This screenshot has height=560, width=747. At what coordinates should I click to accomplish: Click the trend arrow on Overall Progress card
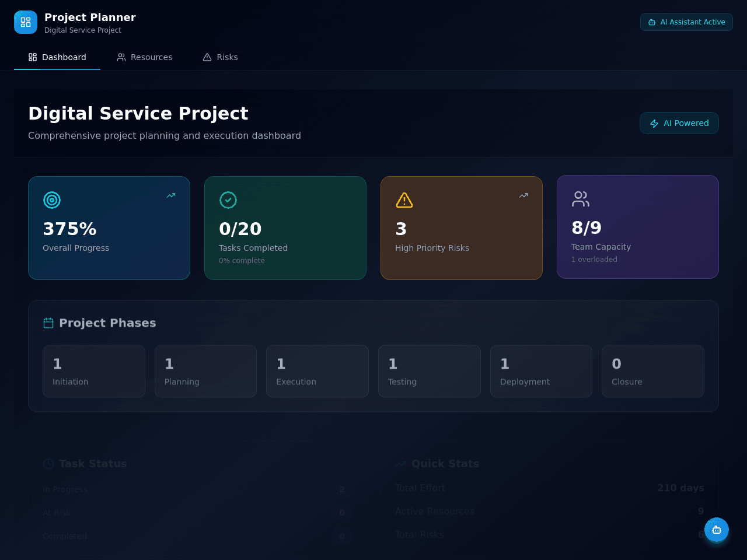pyautogui.click(x=171, y=195)
